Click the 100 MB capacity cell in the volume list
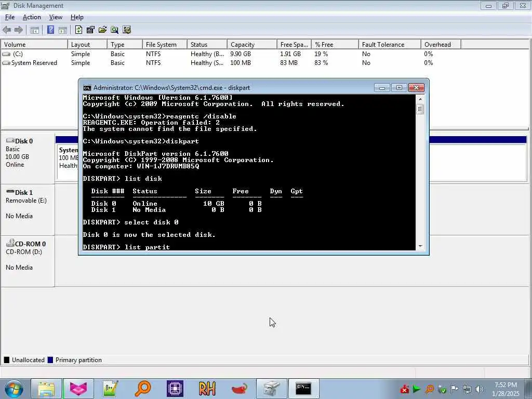 [241, 63]
